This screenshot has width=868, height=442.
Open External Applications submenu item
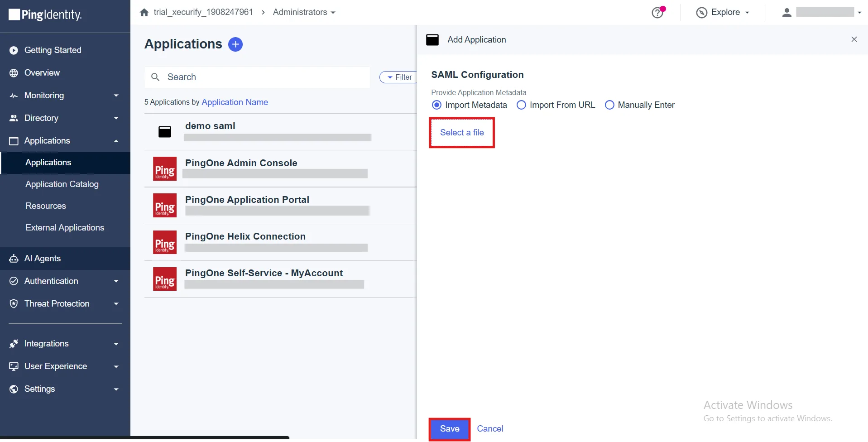pos(65,228)
